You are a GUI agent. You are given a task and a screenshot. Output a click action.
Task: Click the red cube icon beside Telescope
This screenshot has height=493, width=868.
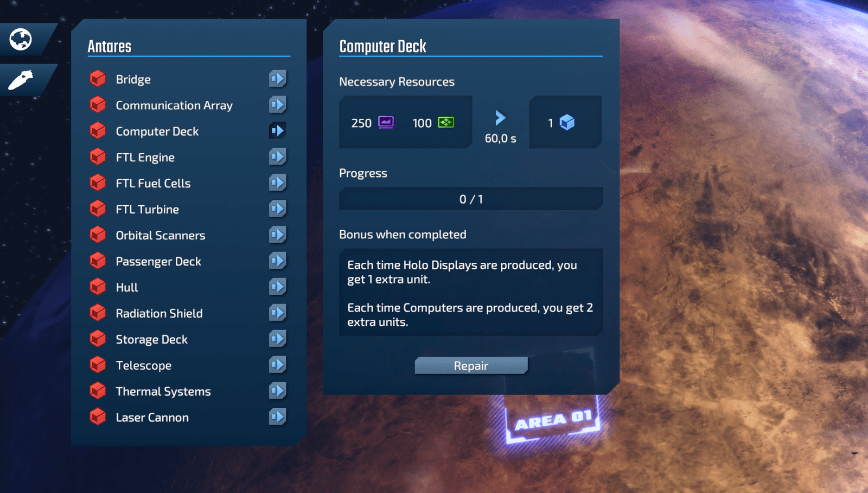point(98,365)
